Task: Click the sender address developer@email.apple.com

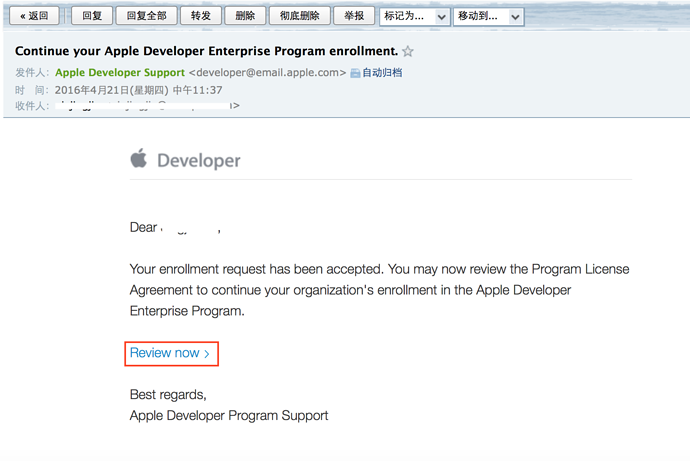Action: tap(268, 73)
